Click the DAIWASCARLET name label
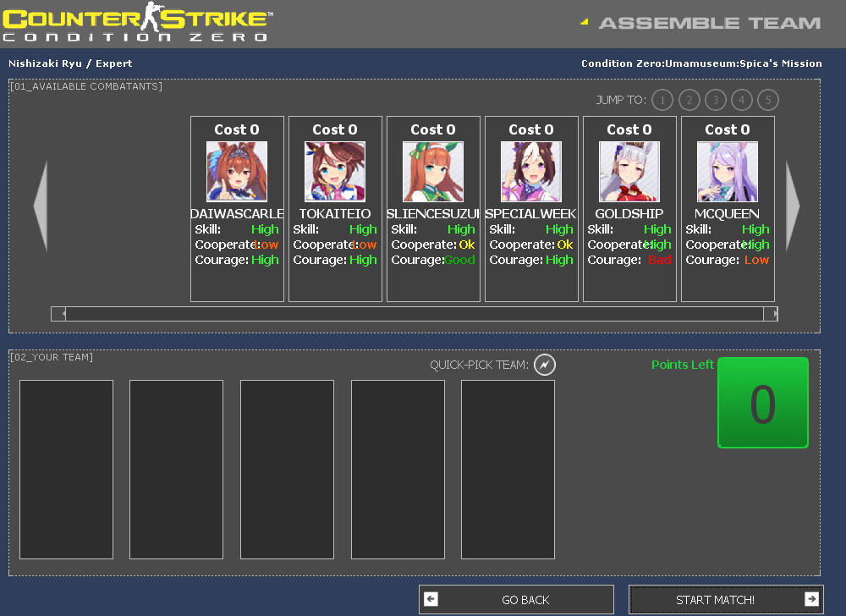Image resolution: width=846 pixels, height=616 pixels. coord(237,213)
